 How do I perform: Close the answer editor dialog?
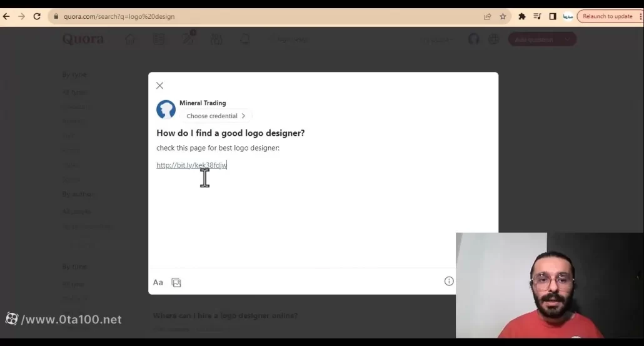[160, 86]
